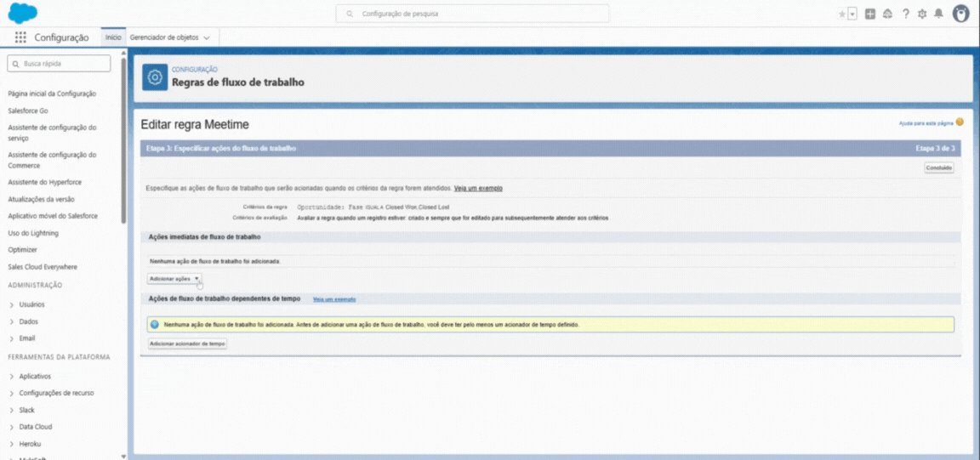
Task: Click Adicionar acionador de tempo button
Action: [187, 344]
